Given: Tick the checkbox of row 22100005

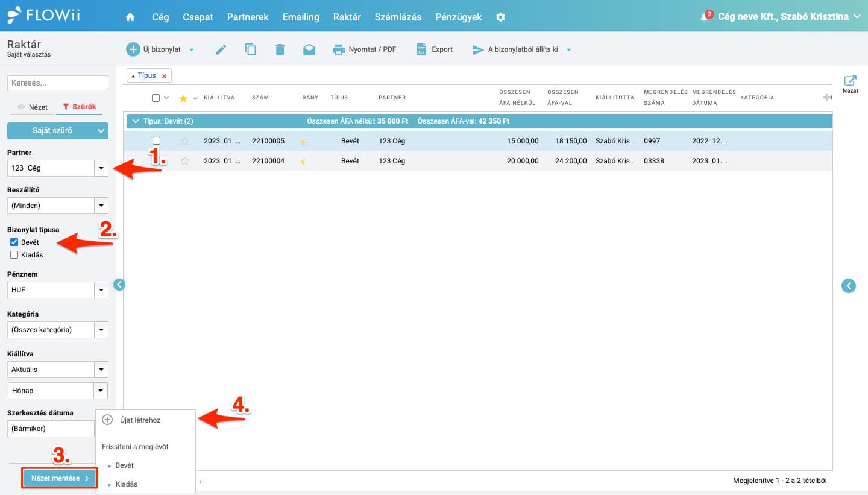Looking at the screenshot, I should click(x=156, y=141).
